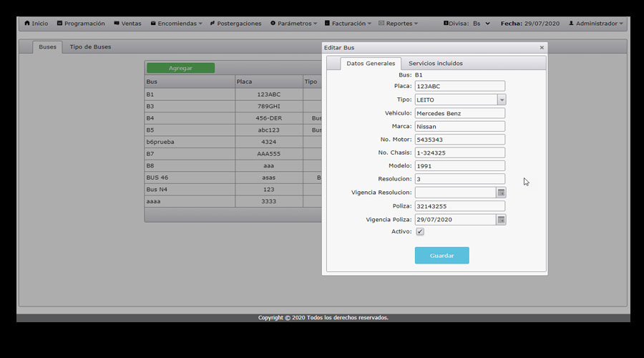Edit the Poliza number field
This screenshot has width=644, height=358.
pos(460,206)
